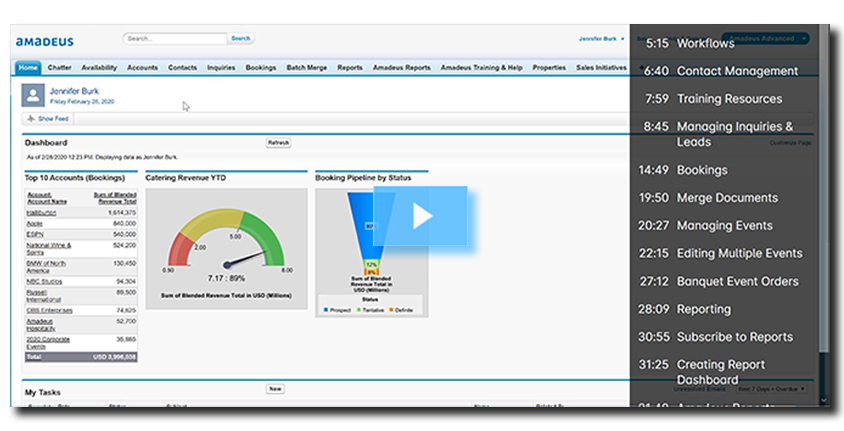Open the ESPN account link

coord(35,235)
